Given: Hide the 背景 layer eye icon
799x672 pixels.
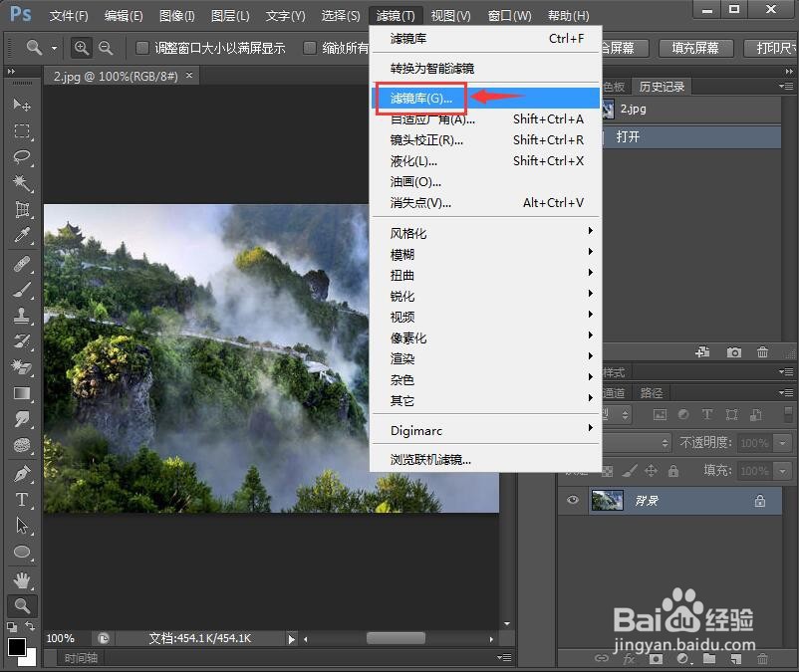Looking at the screenshot, I should click(573, 500).
